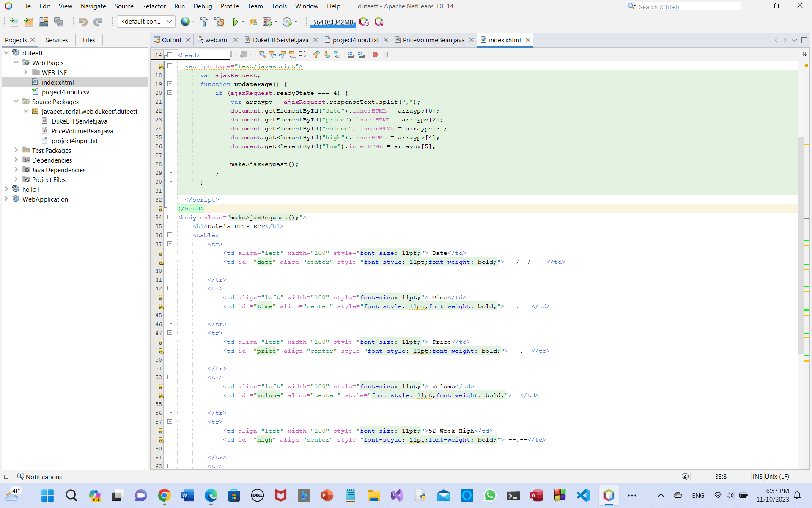Open the Notifications panel
The height and width of the screenshot is (508, 812).
[x=39, y=477]
